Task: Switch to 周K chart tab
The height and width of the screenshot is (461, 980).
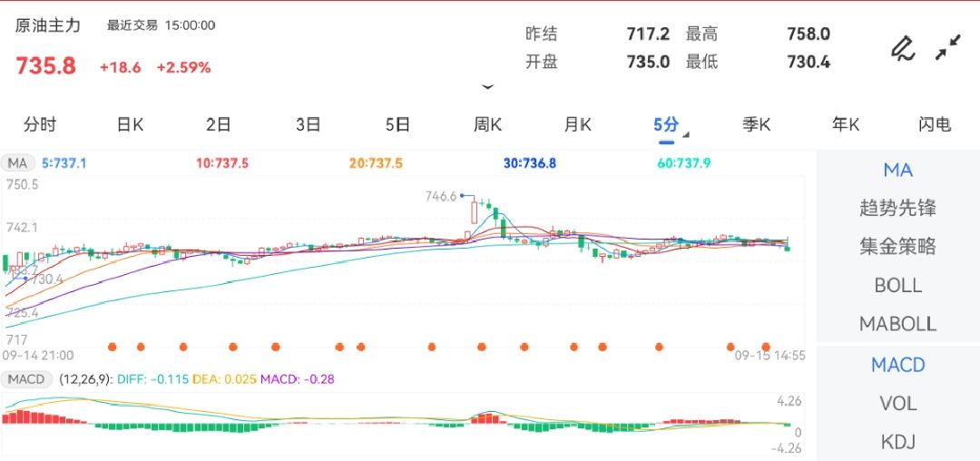Action: [487, 124]
